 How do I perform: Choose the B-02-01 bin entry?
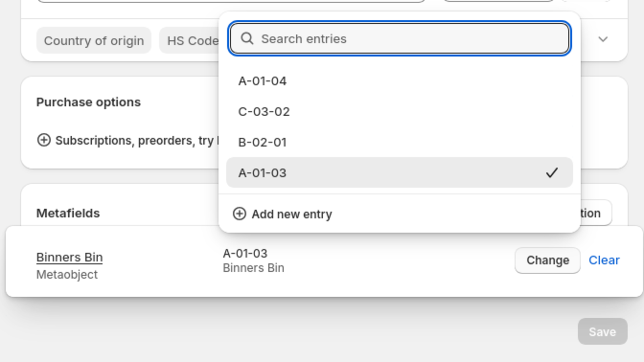point(399,142)
